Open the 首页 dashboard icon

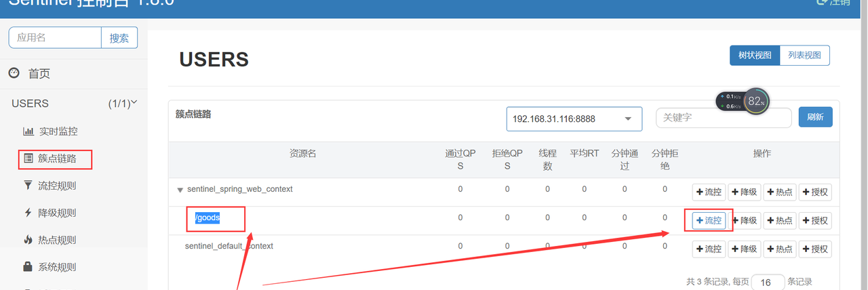pyautogui.click(x=14, y=73)
